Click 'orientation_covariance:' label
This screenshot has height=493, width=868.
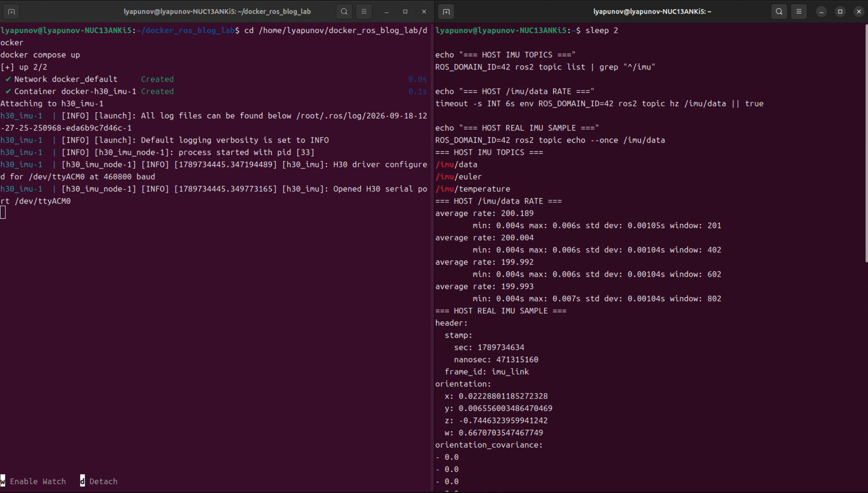(489, 445)
